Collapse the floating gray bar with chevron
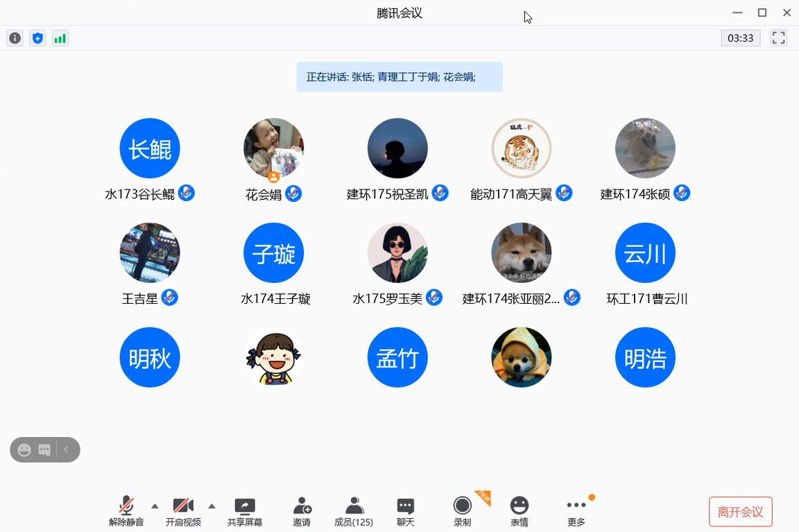The image size is (799, 532). 67,450
